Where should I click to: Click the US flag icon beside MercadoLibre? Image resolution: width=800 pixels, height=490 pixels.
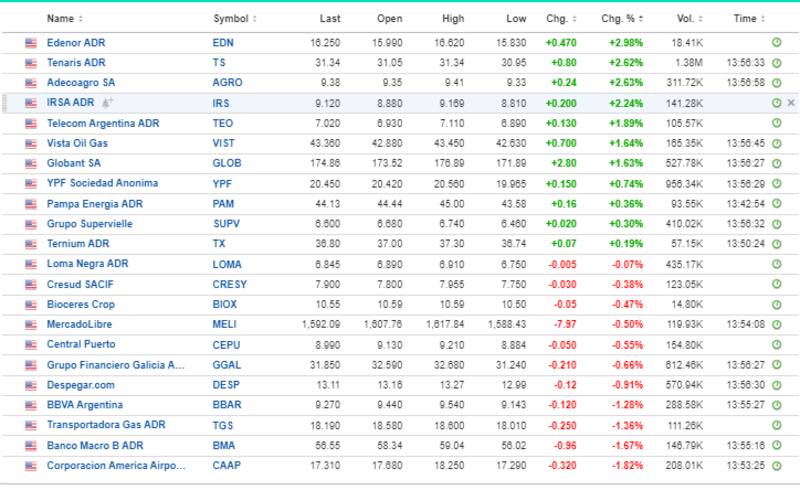[31, 324]
